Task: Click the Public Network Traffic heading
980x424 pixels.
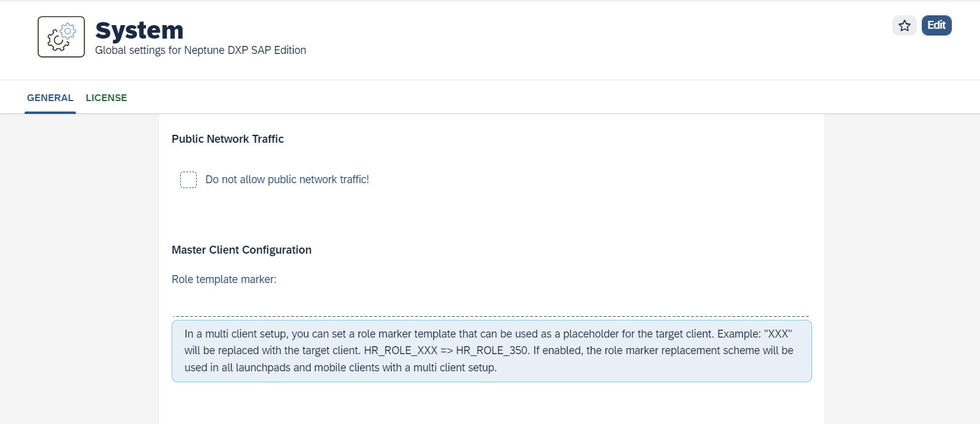Action: [227, 139]
